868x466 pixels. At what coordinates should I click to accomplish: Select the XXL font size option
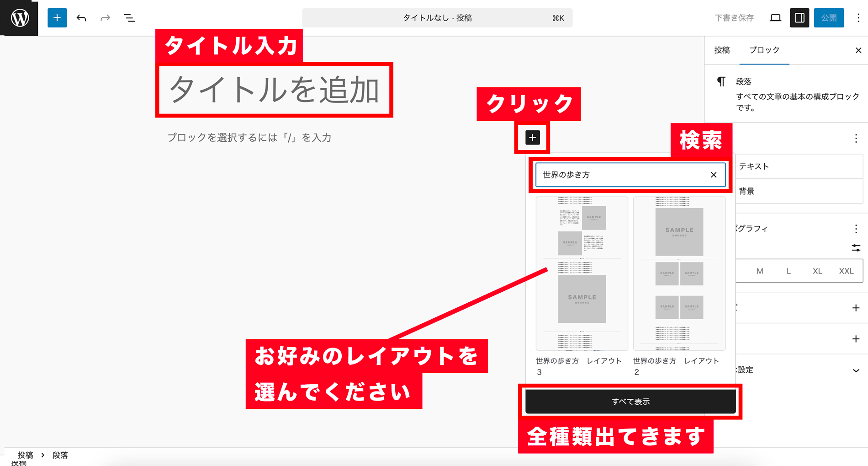point(846,271)
